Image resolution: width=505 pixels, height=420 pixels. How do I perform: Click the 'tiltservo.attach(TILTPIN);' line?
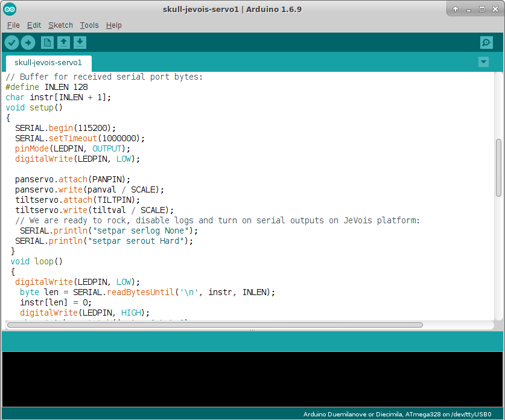coord(78,200)
